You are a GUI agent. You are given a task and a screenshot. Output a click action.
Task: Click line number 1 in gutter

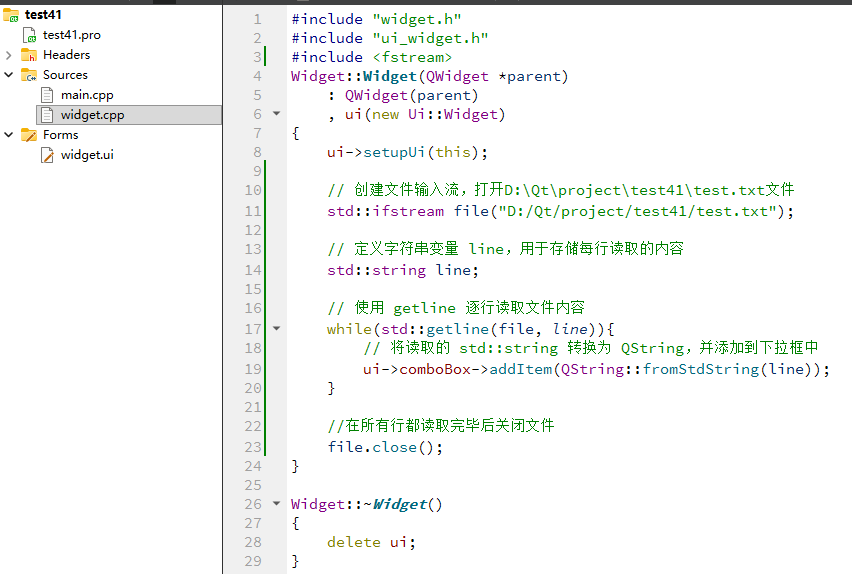pyautogui.click(x=258, y=20)
